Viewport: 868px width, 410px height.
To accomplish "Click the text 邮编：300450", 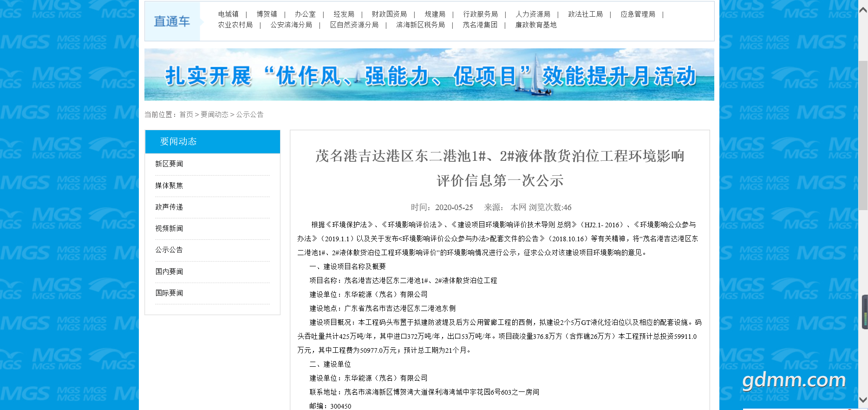I will [x=330, y=406].
